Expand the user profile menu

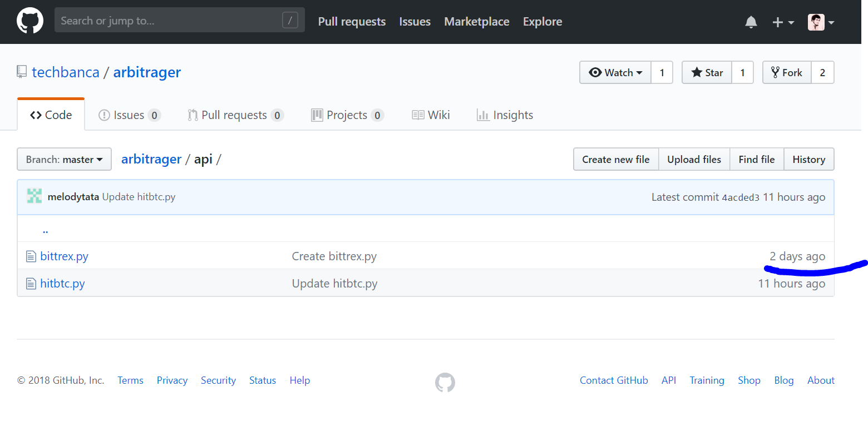point(821,22)
